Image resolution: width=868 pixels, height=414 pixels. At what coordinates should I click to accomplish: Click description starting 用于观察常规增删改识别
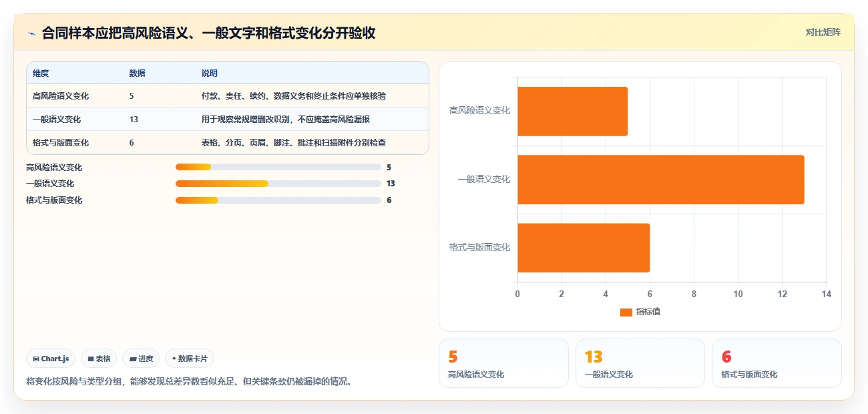click(286, 120)
